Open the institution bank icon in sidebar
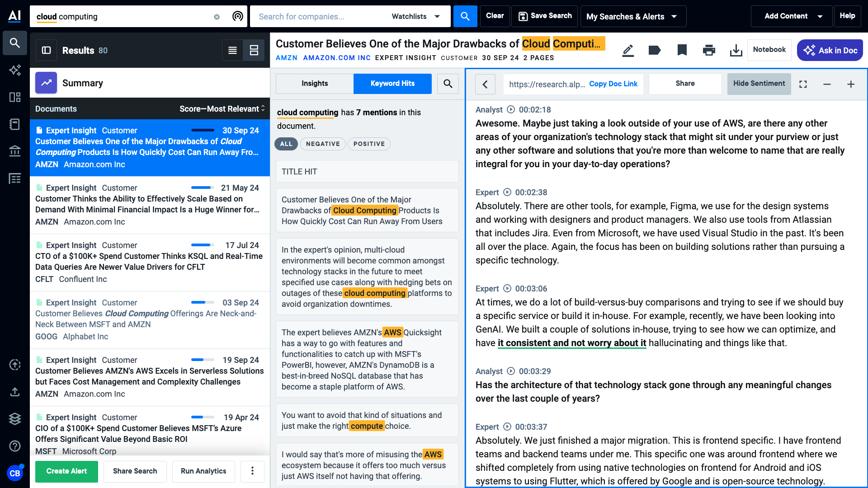Viewport: 868px width, 488px height. click(15, 151)
